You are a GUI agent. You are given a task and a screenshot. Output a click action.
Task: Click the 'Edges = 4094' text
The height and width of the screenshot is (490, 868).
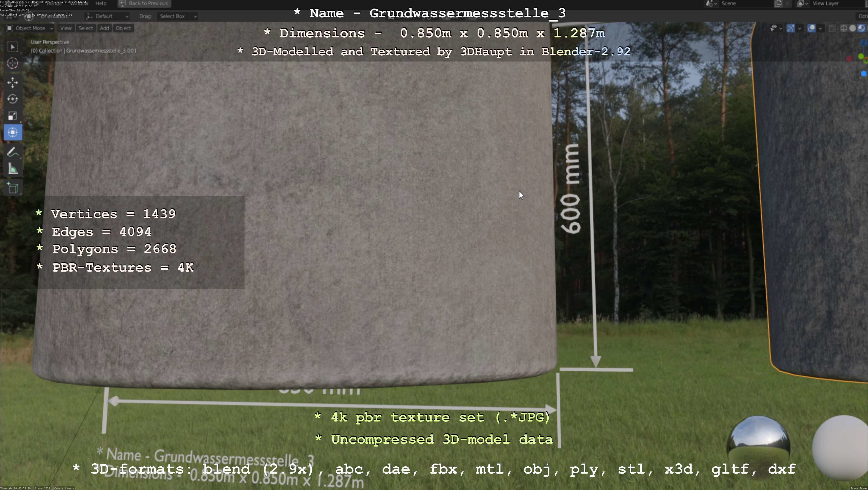[102, 232]
